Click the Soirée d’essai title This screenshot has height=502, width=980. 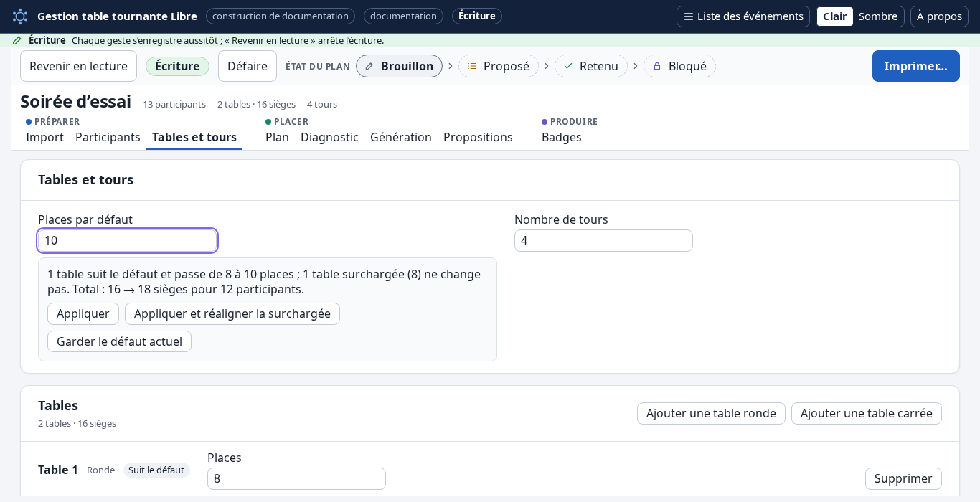pos(75,101)
